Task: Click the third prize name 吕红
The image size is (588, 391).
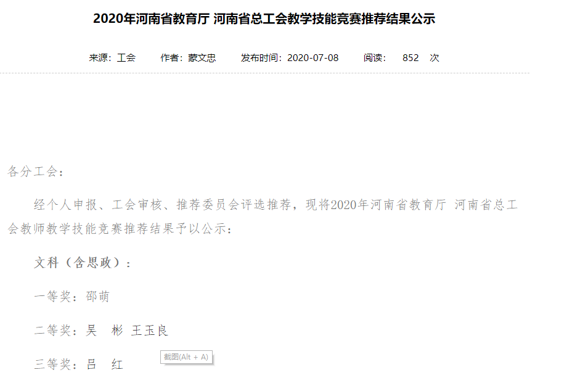Action: (104, 364)
